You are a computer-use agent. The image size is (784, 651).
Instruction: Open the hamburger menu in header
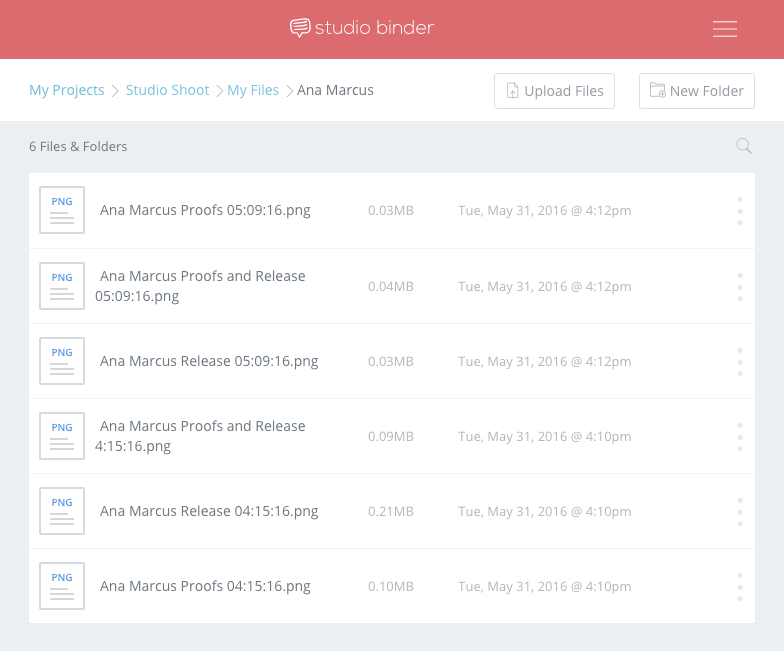(724, 29)
